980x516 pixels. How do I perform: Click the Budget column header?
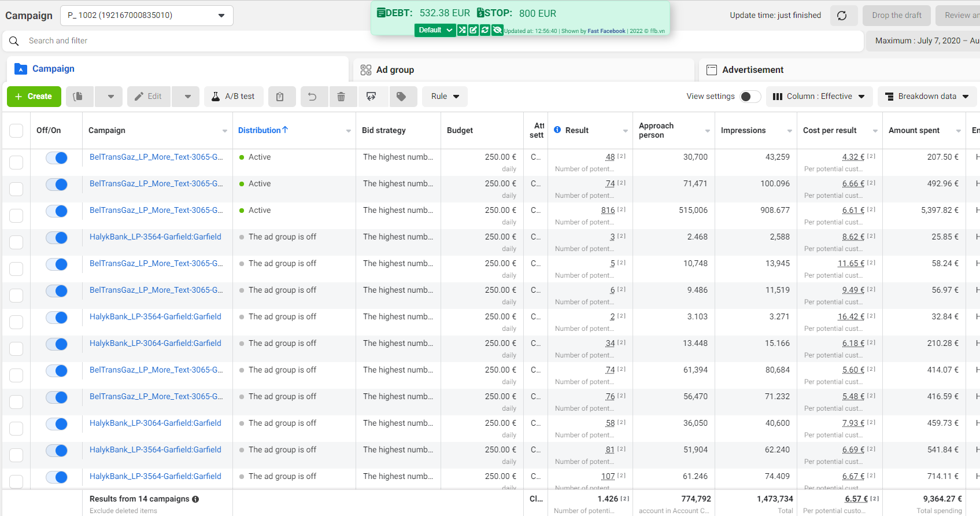click(460, 131)
